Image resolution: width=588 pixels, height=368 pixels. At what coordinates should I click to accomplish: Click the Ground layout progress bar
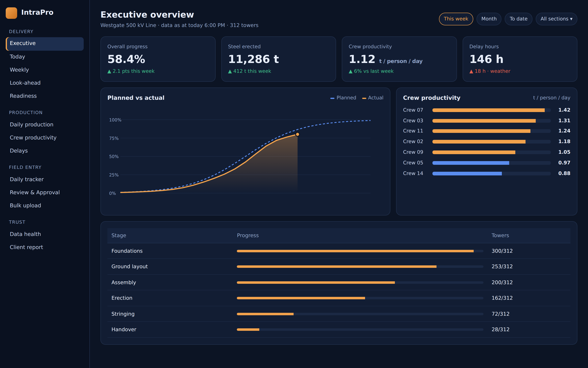click(x=360, y=267)
